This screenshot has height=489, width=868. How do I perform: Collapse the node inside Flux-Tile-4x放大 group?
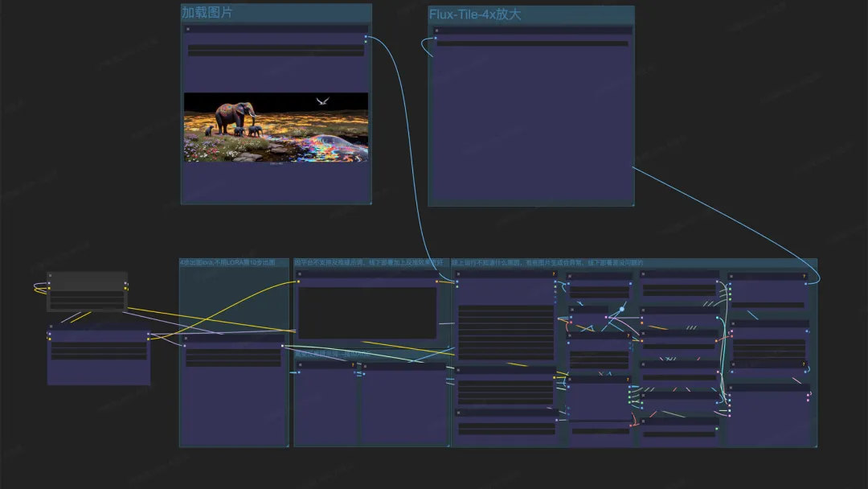[x=436, y=31]
